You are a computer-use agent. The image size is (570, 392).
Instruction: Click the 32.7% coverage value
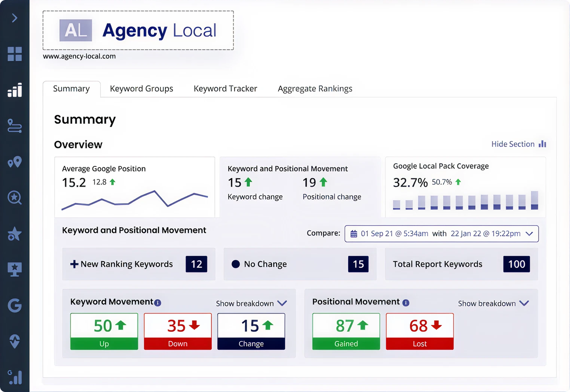410,183
